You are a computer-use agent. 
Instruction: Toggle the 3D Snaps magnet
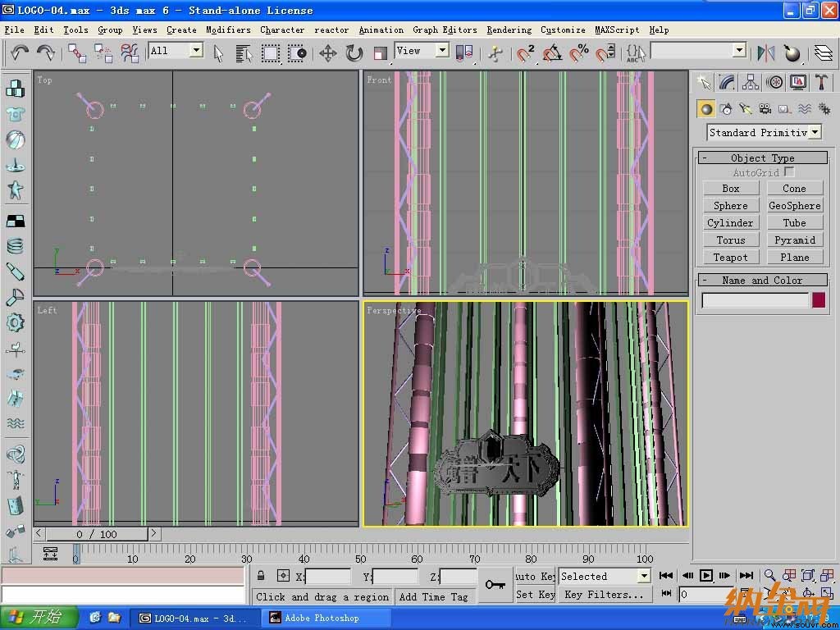pyautogui.click(x=525, y=53)
